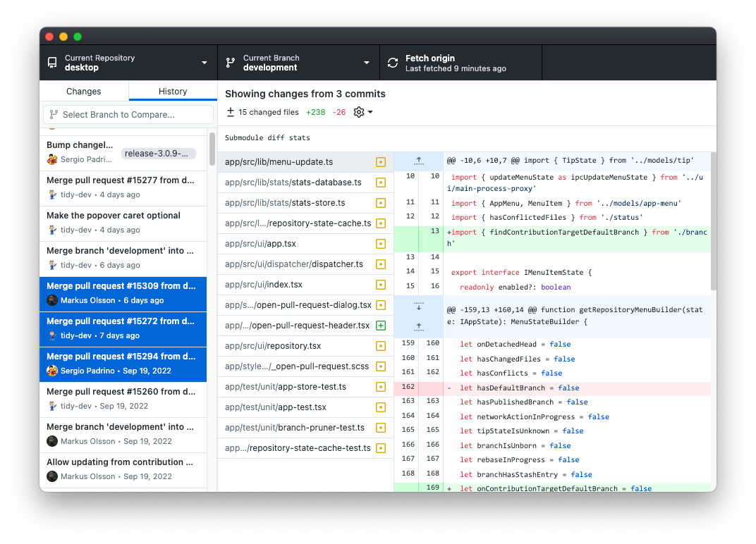Screen dimensions: 756x544
Task: Switch to the Changes tab
Action: [x=83, y=91]
